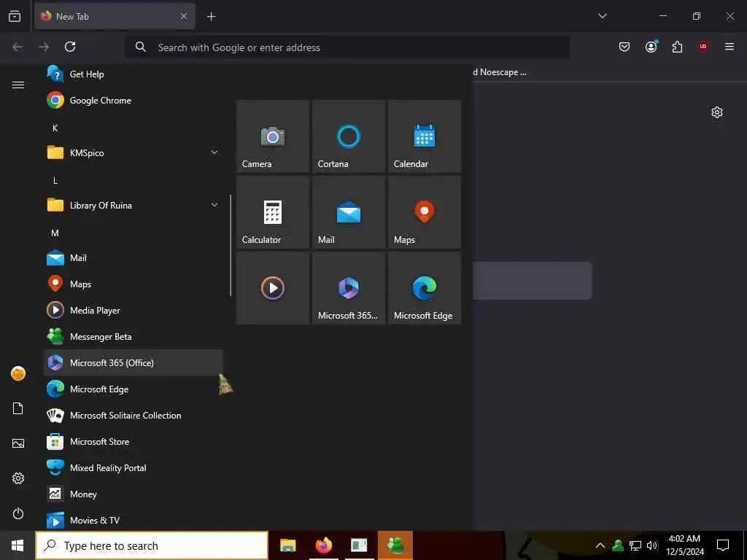Viewport: 747px width, 560px height.
Task: Personalize new tab with gear icon
Action: point(717,112)
